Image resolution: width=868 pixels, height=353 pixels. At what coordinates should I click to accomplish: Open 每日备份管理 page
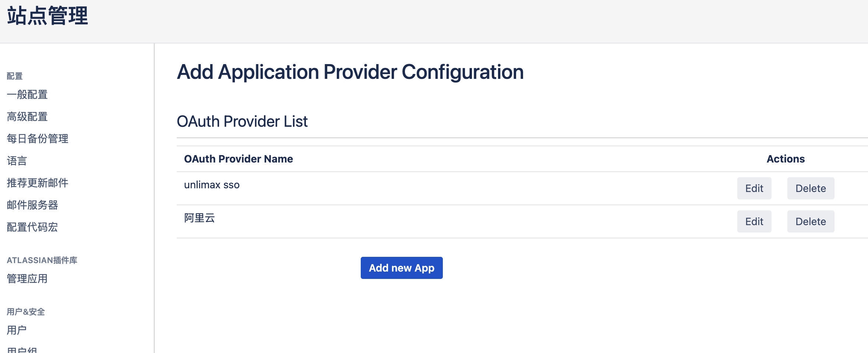coord(38,139)
